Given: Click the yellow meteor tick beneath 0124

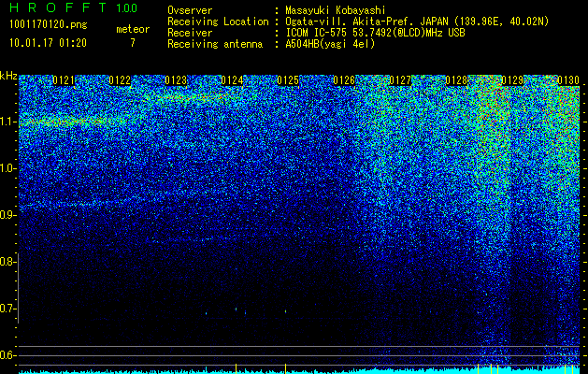Looking at the screenshot, I should coord(236,368).
